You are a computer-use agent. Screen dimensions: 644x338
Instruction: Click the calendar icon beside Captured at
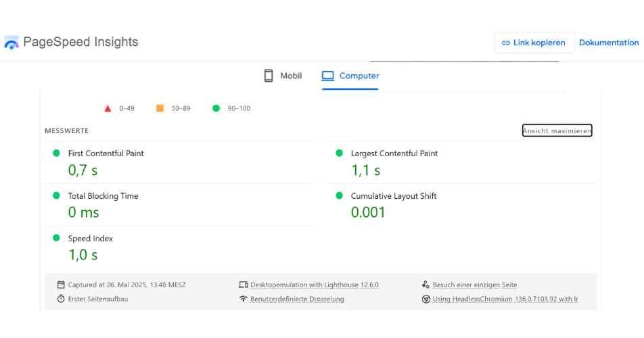[61, 285]
